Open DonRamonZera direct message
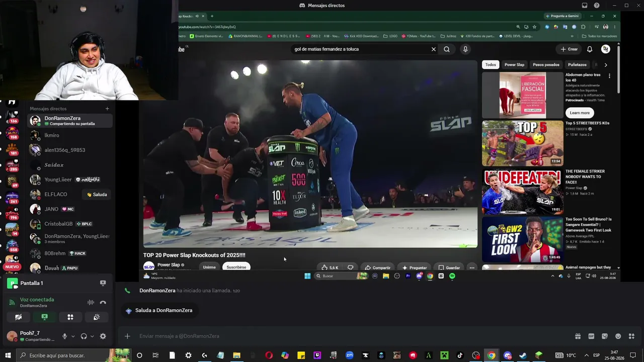Viewport: 644px width, 362px height. pyautogui.click(x=70, y=121)
